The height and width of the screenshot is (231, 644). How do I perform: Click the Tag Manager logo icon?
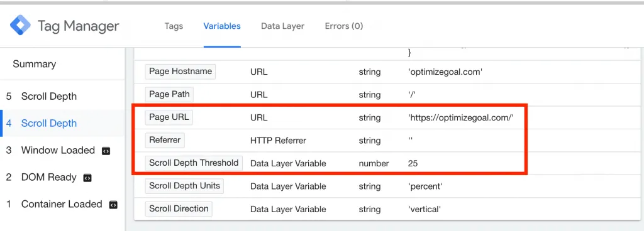coord(21,26)
